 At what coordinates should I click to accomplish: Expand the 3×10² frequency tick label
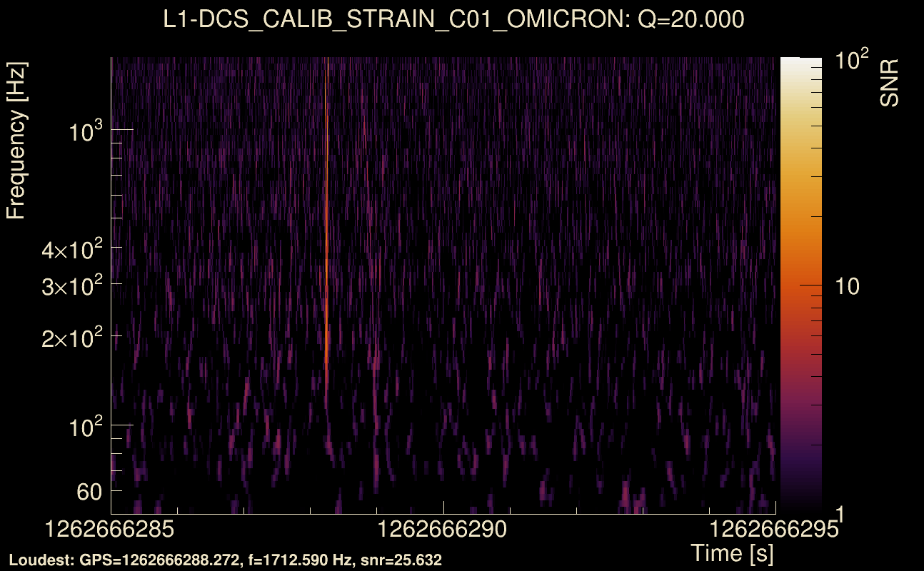[x=74, y=285]
